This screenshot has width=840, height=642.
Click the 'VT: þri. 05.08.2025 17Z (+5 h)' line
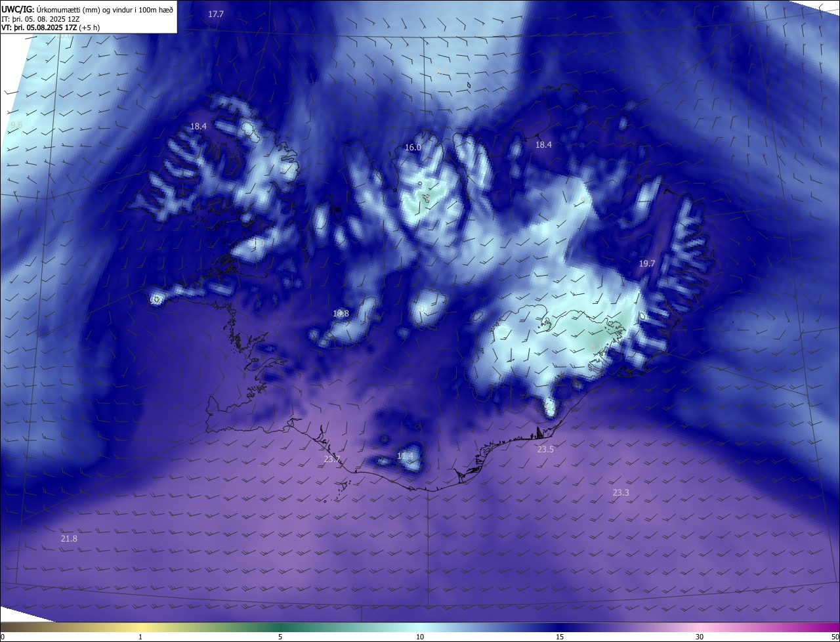point(51,28)
